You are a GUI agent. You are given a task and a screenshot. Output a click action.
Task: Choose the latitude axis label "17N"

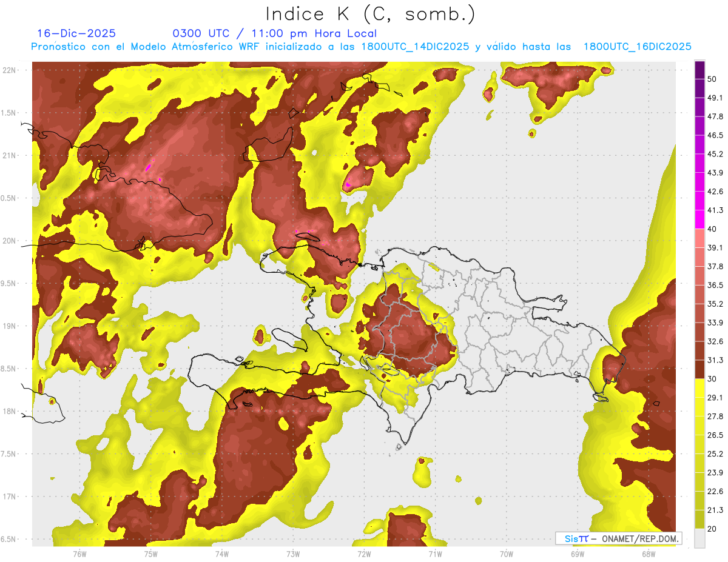(10, 497)
